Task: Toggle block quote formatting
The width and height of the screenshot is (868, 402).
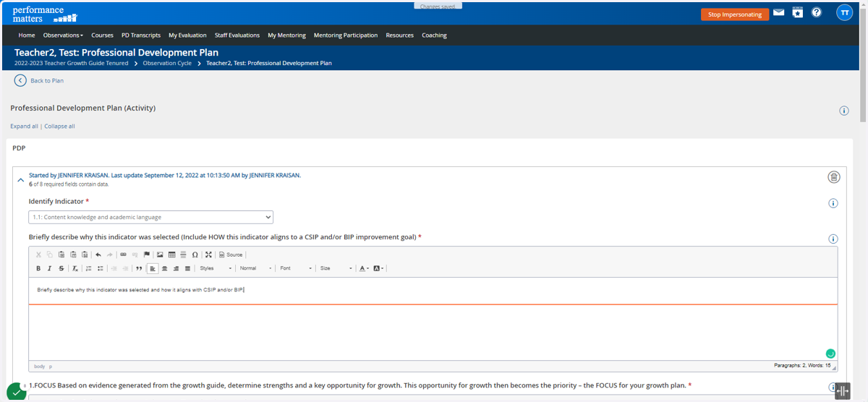Action: tap(139, 268)
